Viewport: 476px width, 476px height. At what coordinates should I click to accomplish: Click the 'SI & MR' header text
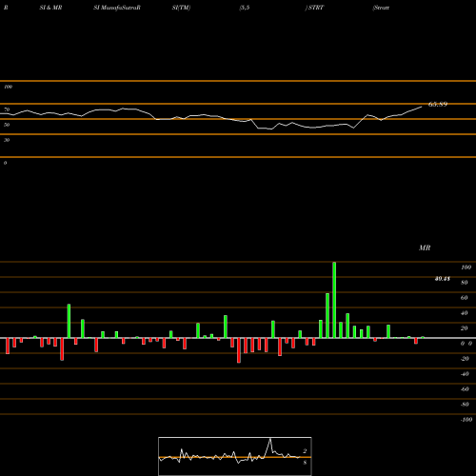click(x=50, y=8)
